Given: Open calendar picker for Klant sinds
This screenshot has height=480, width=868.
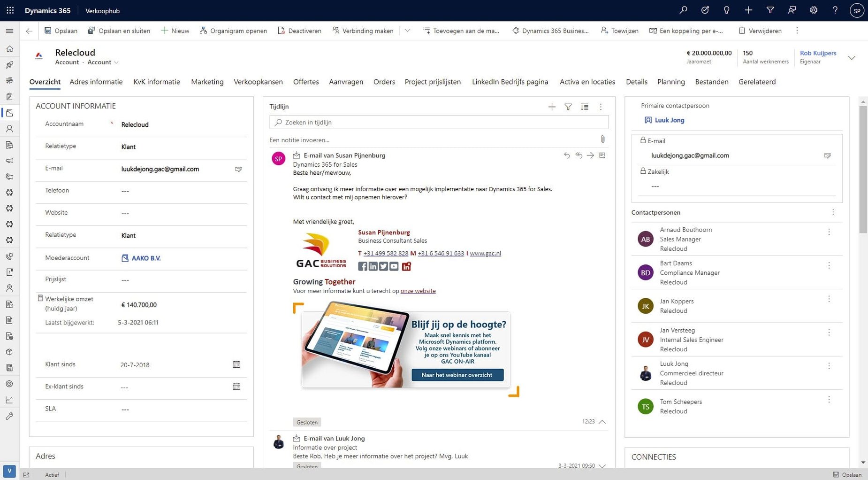Looking at the screenshot, I should coord(236,364).
